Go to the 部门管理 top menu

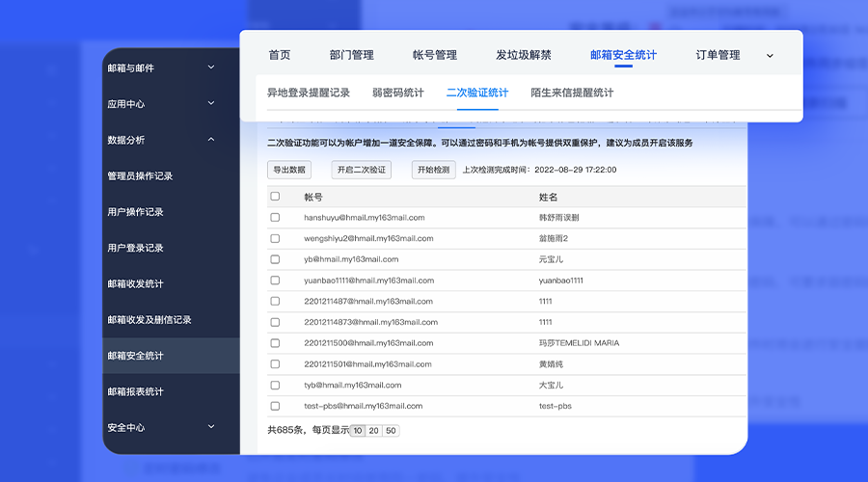351,55
